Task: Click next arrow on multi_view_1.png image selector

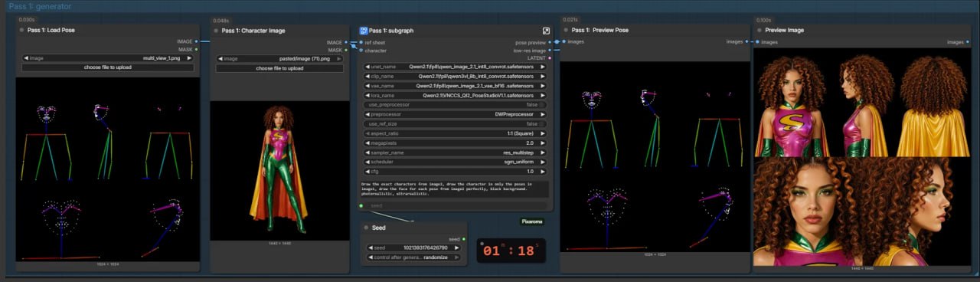Action: click(x=189, y=58)
